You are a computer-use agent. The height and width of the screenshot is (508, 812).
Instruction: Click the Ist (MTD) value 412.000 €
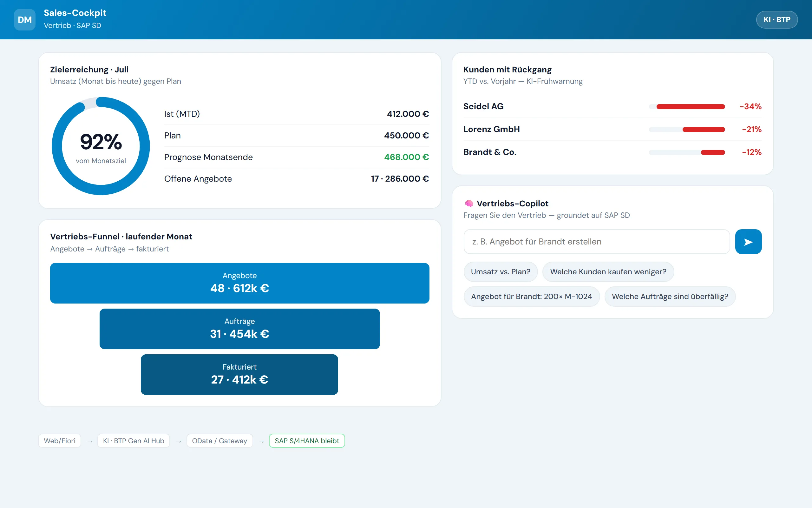pos(408,114)
